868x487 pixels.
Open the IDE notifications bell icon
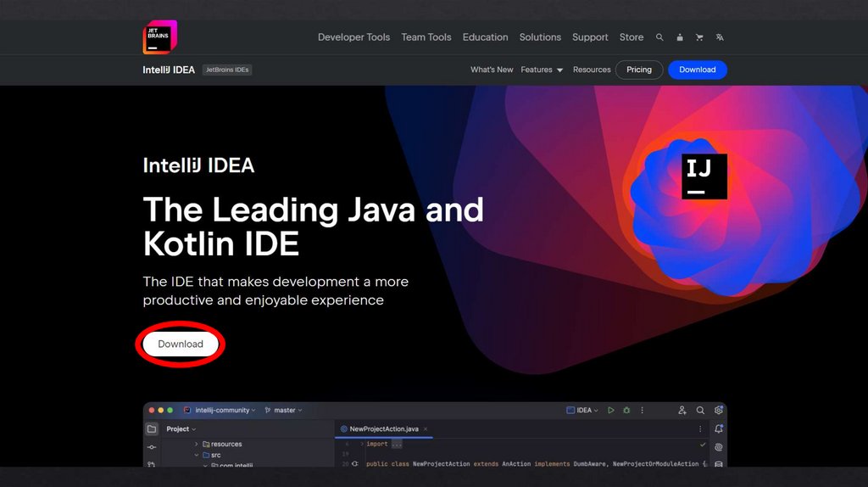[719, 428]
